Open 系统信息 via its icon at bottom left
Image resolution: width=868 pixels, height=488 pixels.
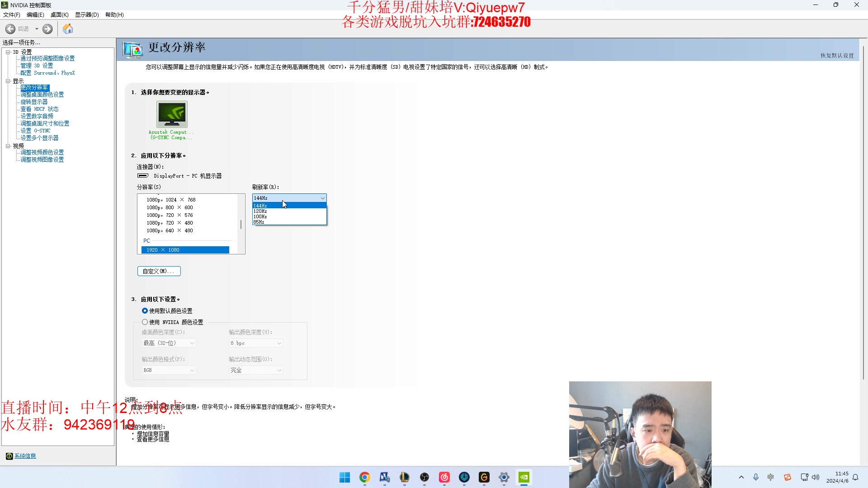9,456
